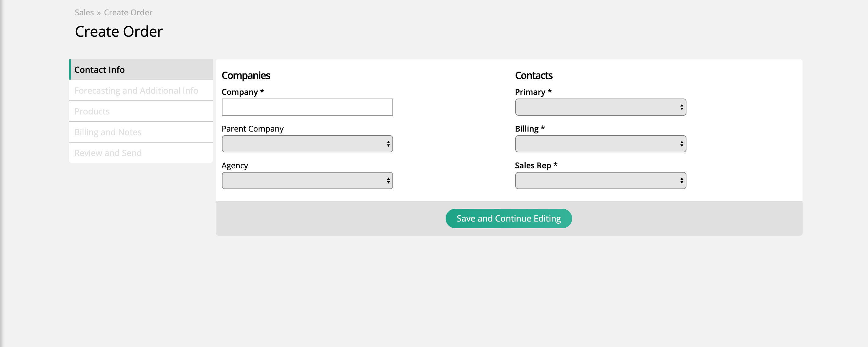Image resolution: width=868 pixels, height=347 pixels.
Task: Click the Contacts section heading
Action: (x=533, y=76)
